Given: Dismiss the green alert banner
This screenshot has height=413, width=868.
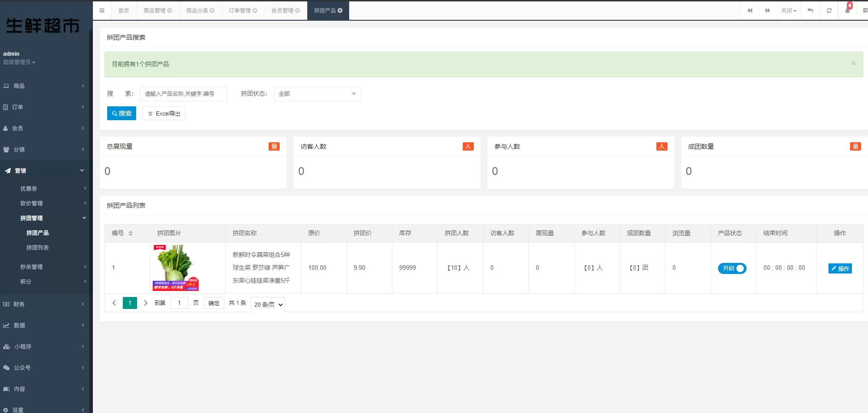Looking at the screenshot, I should tap(853, 63).
